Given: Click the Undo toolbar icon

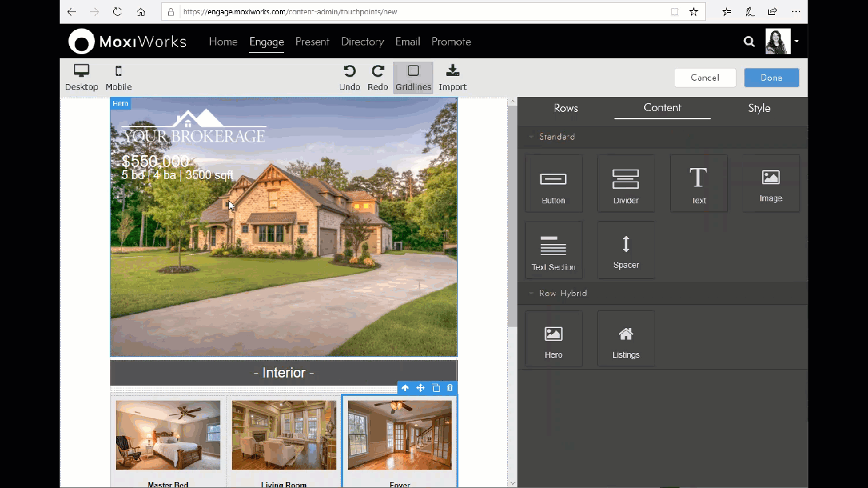Looking at the screenshot, I should tap(349, 77).
